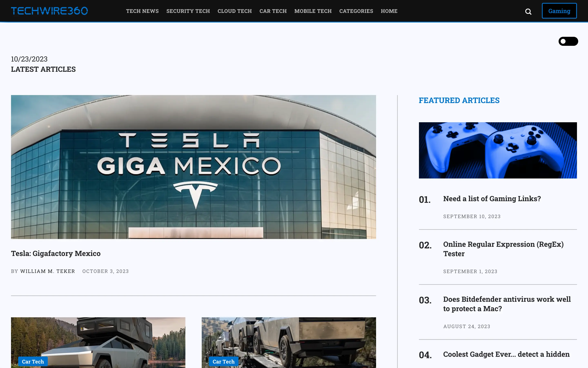Image resolution: width=588 pixels, height=368 pixels.
Task: Open Online Regular Expression (RegEx) Tester article
Action: 503,249
